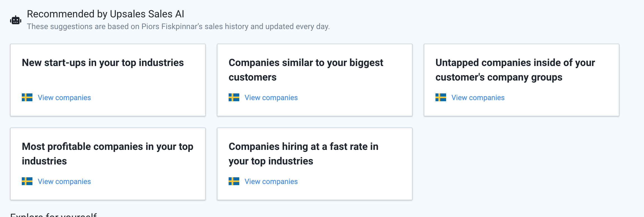Image resolution: width=644 pixels, height=217 pixels.
Task: Open View companies for untapped company groups
Action: click(x=478, y=98)
